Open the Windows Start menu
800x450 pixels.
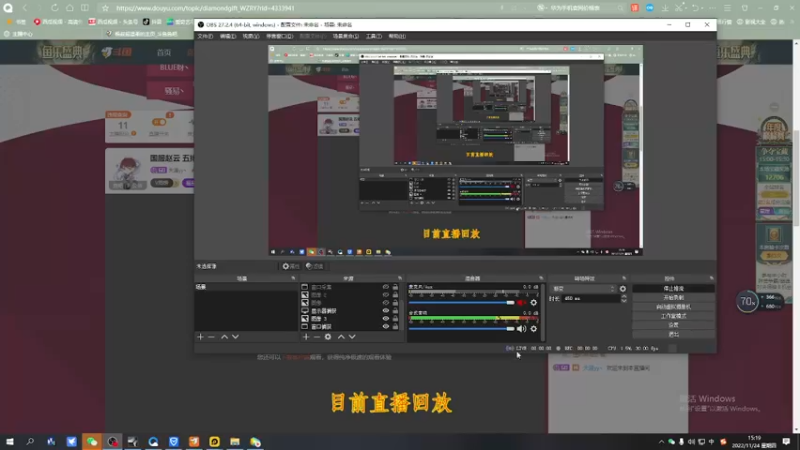tap(10, 442)
